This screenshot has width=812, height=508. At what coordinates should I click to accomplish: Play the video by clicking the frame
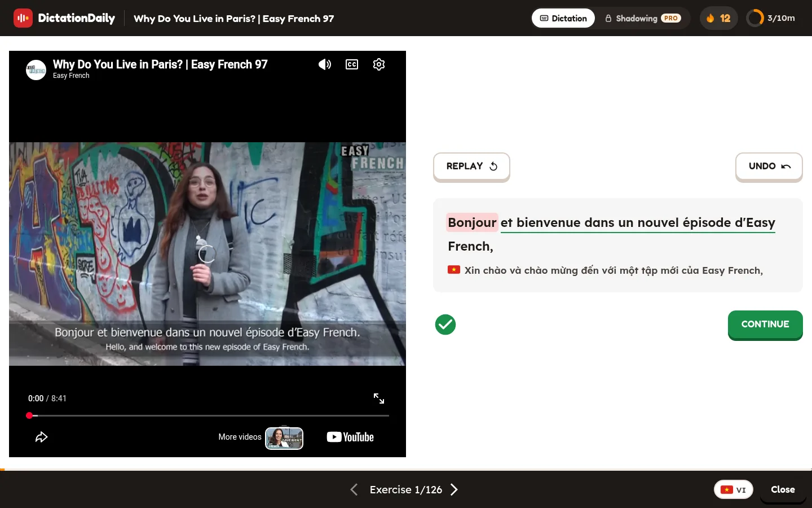click(x=207, y=253)
